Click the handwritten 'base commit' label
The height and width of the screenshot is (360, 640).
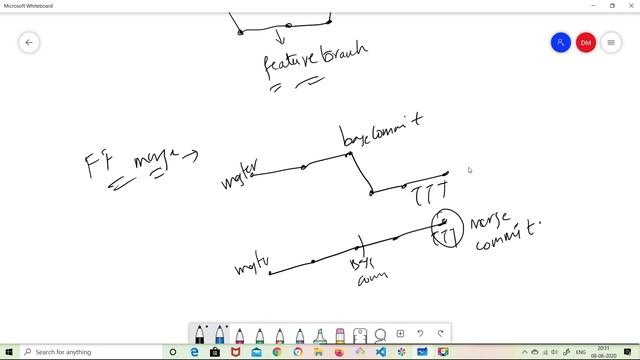382,130
